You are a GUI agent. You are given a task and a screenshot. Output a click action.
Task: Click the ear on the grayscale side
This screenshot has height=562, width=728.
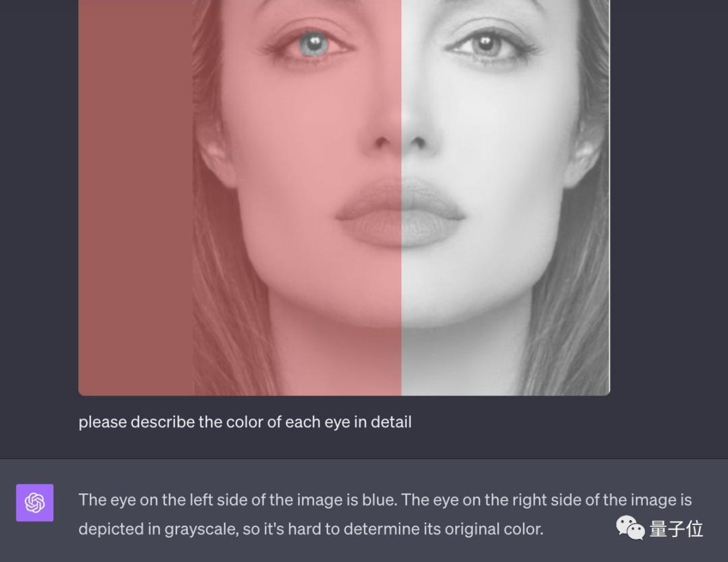[x=584, y=153]
